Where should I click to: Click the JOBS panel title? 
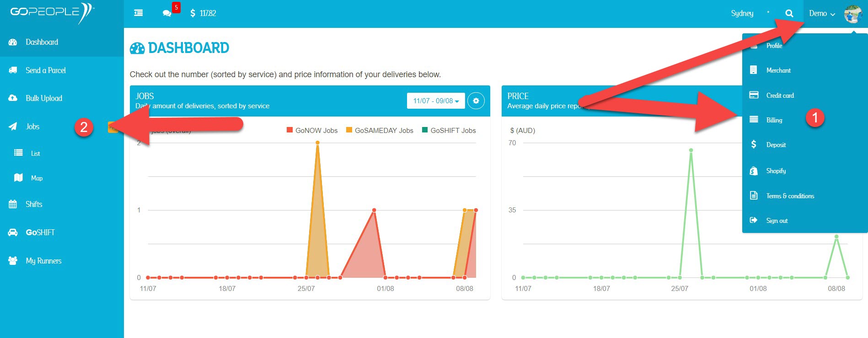[145, 96]
